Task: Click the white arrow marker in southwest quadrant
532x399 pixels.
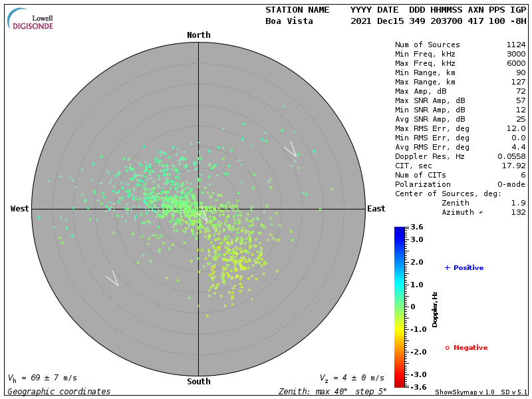Action: click(x=112, y=278)
